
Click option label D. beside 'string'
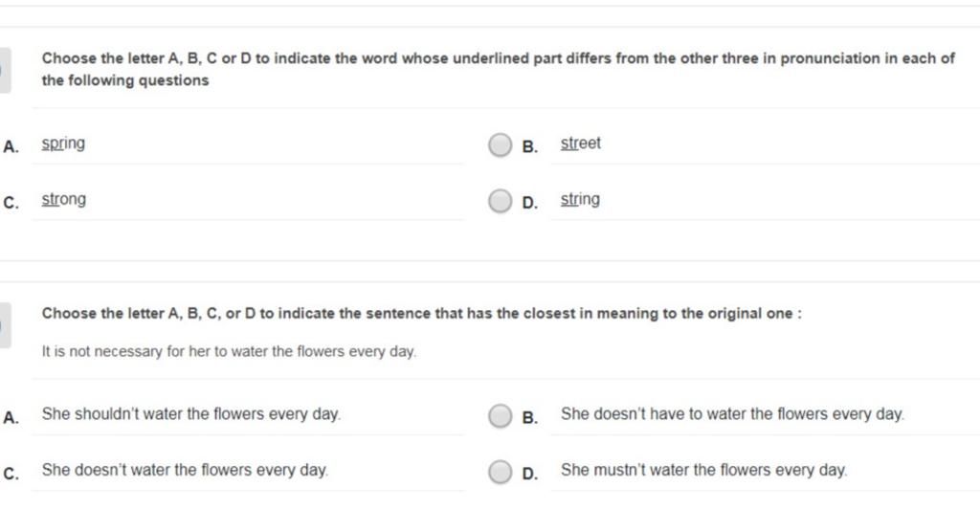pos(529,203)
